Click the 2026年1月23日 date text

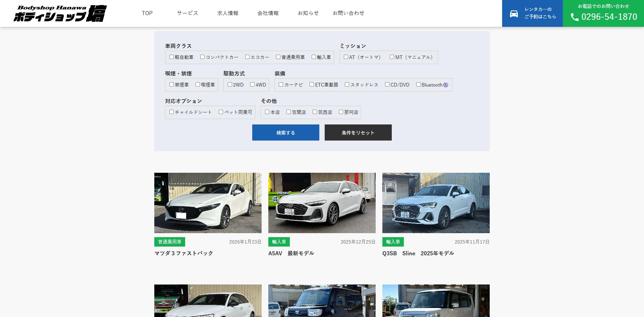tap(245, 242)
